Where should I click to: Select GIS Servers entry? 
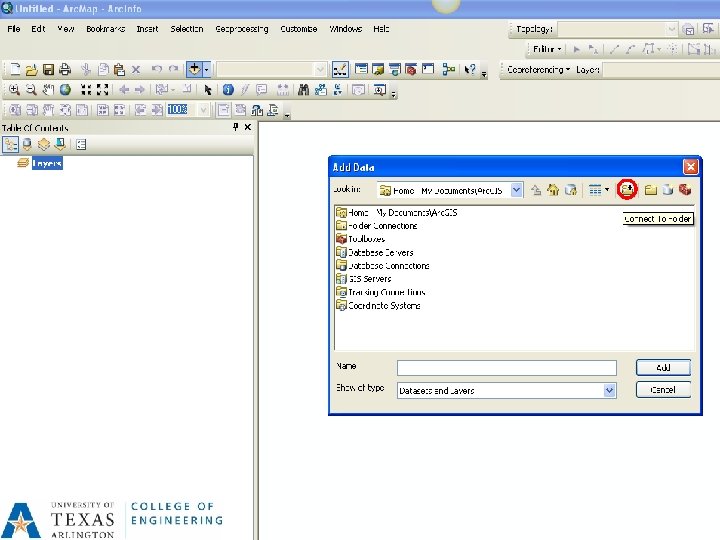[364, 279]
